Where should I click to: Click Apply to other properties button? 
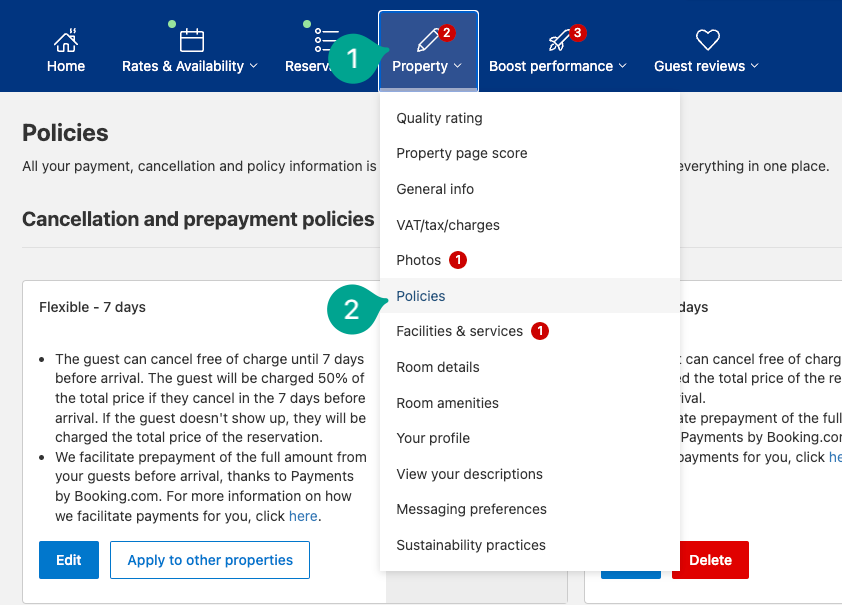coord(210,560)
